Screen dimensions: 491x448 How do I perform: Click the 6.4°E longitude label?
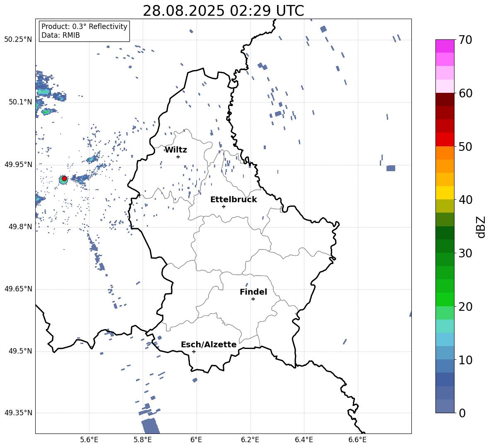pyautogui.click(x=304, y=440)
